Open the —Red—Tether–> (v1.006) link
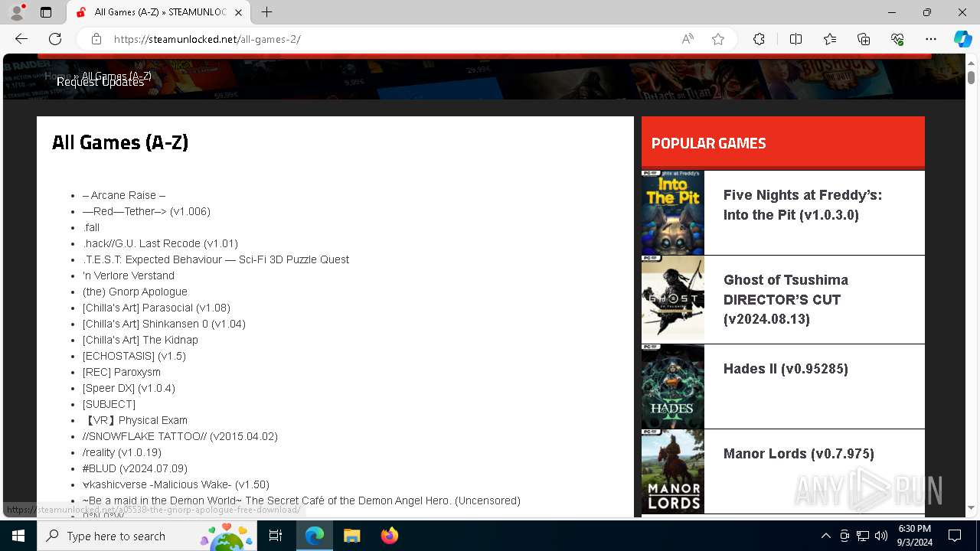The image size is (980, 551). pyautogui.click(x=146, y=211)
